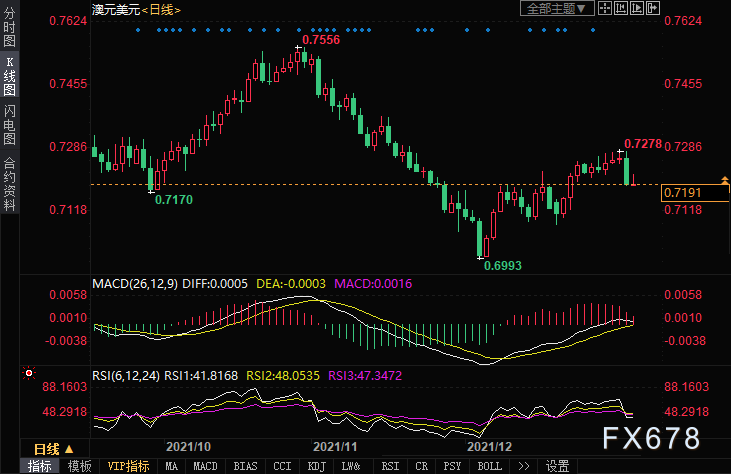The height and width of the screenshot is (474, 731).
Task: Expand the 日线 period selector at bottom left
Action: coord(54,448)
